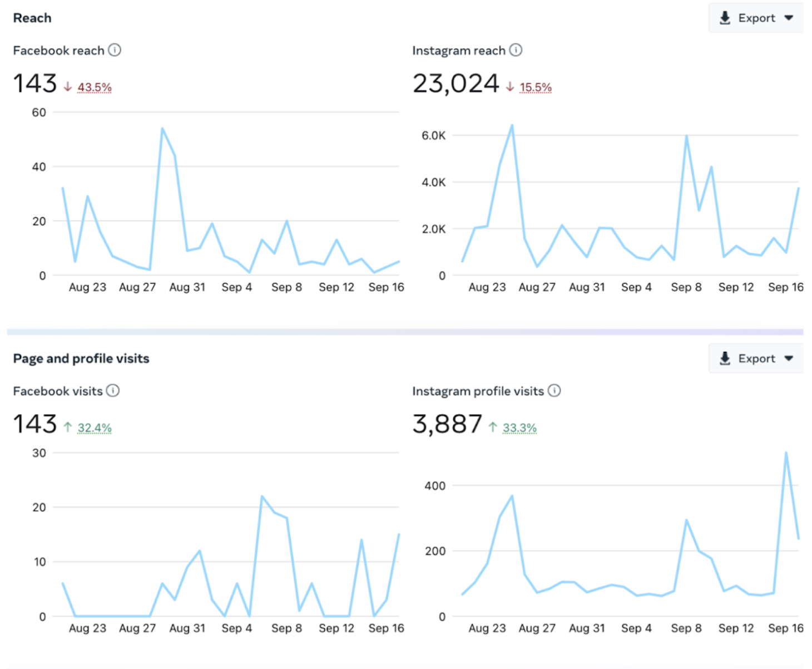This screenshot has height=669, width=812.
Task: Click the Facebook visits info icon
Action: tap(113, 391)
